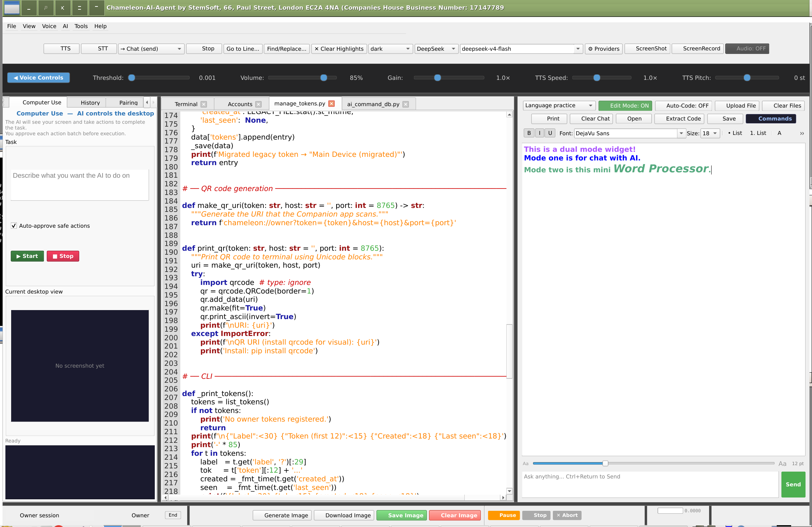Click the Bold formatting button
The image size is (812, 527).
point(529,133)
